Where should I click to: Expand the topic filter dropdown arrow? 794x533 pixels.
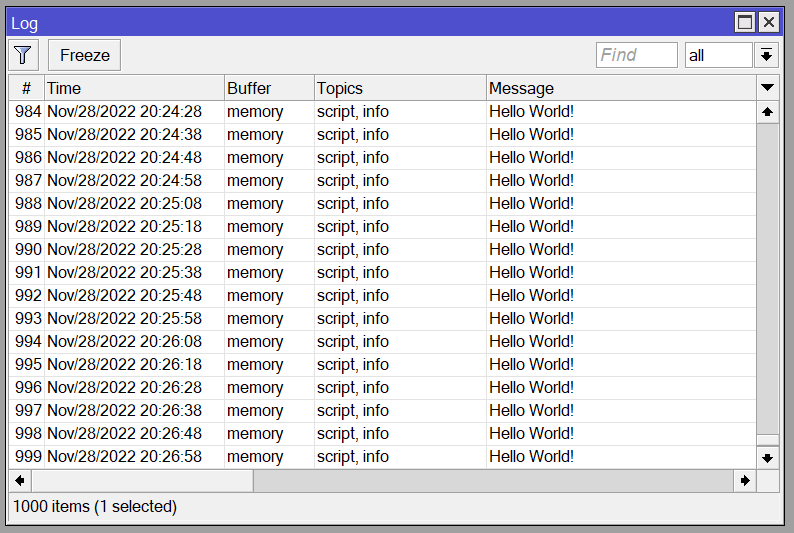(767, 55)
